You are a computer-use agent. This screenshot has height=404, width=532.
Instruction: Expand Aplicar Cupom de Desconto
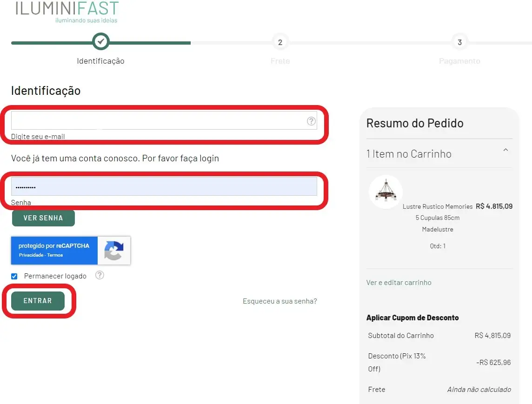(x=412, y=318)
